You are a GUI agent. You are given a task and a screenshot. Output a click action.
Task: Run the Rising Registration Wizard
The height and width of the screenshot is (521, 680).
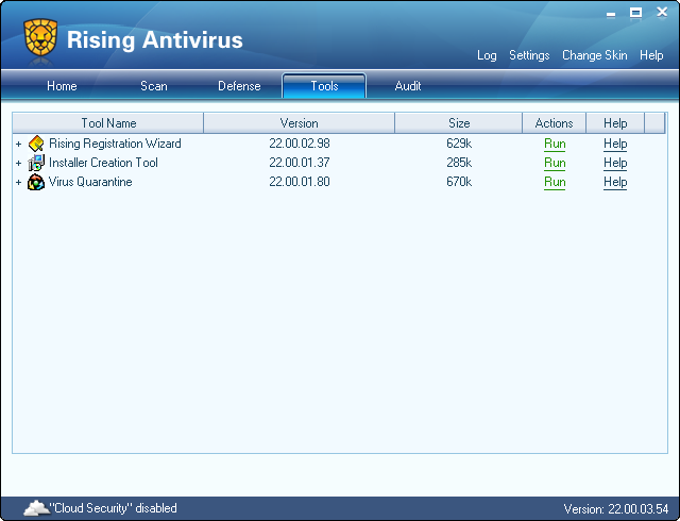[x=555, y=144]
